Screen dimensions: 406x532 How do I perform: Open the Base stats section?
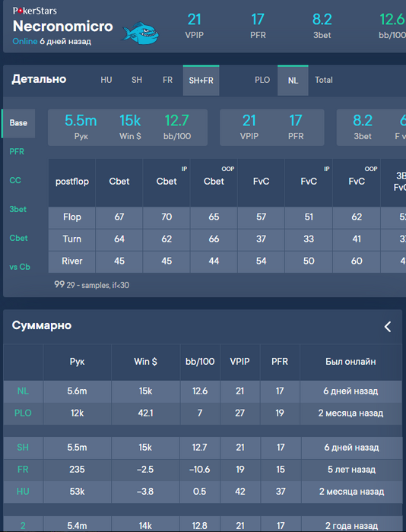pyautogui.click(x=18, y=123)
